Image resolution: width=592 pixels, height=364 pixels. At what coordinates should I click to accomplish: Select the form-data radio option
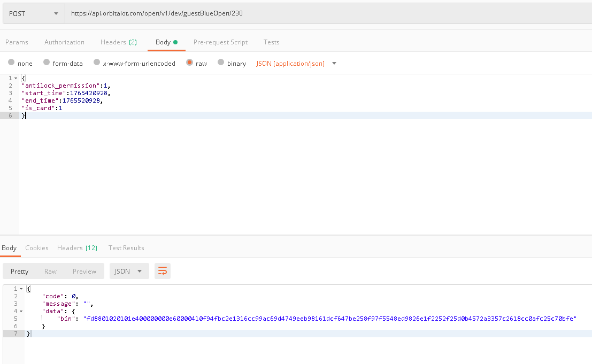pos(47,63)
